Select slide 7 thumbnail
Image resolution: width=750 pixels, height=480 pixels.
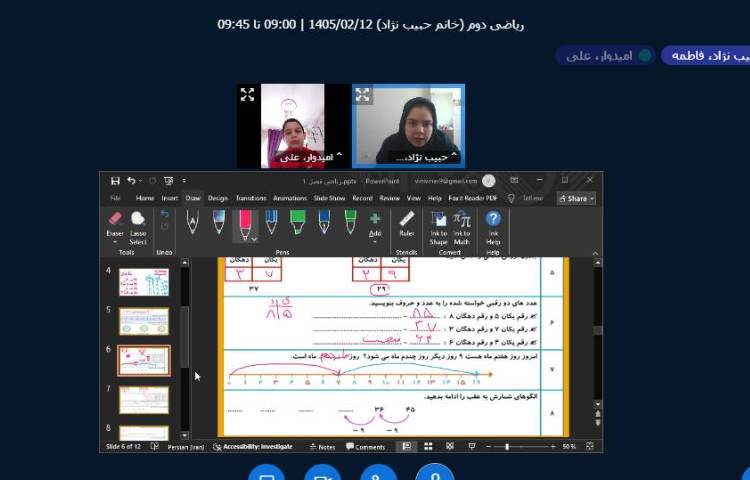(144, 400)
